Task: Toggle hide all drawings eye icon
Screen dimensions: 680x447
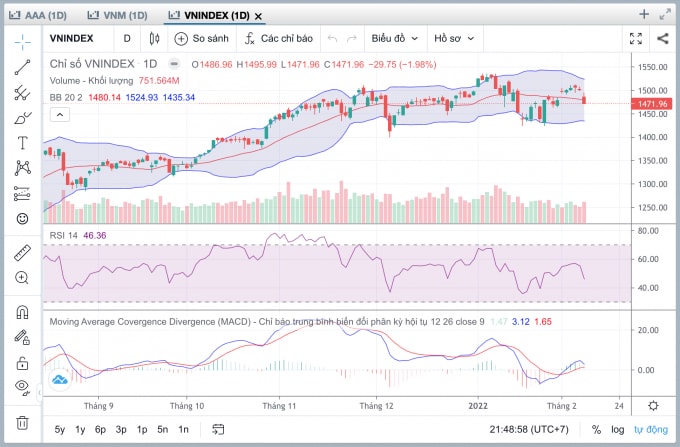Action: 23,387
